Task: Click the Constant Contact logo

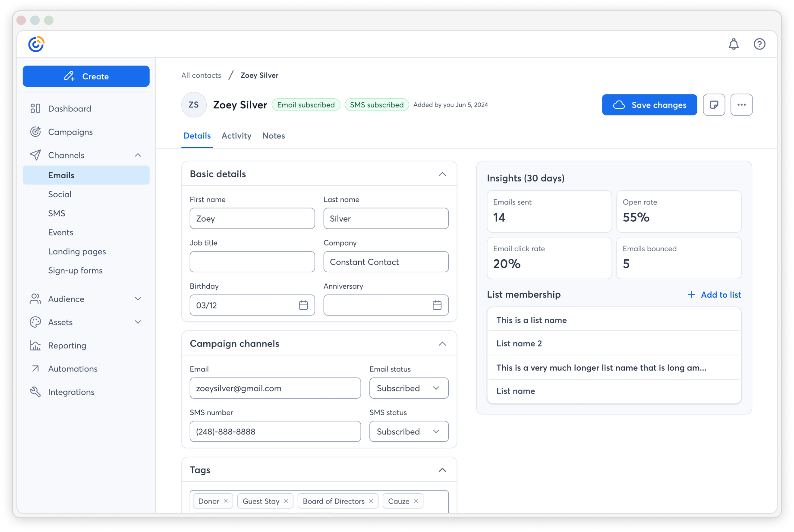Action: 36,43
